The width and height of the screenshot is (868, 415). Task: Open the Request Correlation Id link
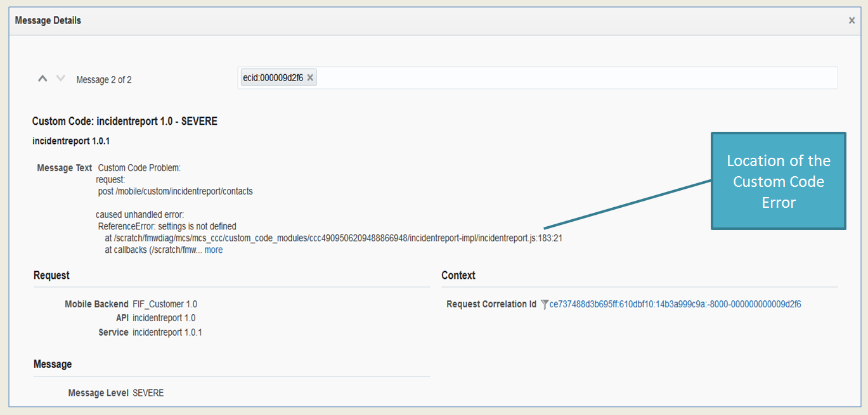tap(675, 305)
